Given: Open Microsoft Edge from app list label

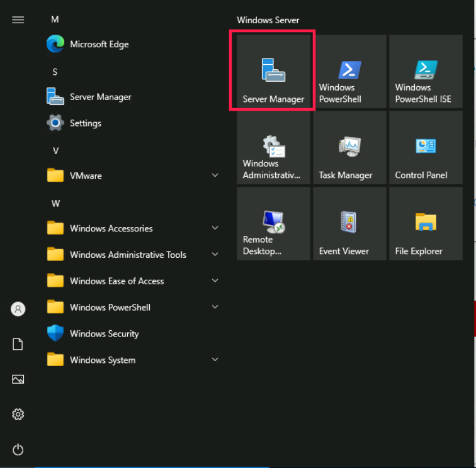Looking at the screenshot, I should tap(99, 44).
